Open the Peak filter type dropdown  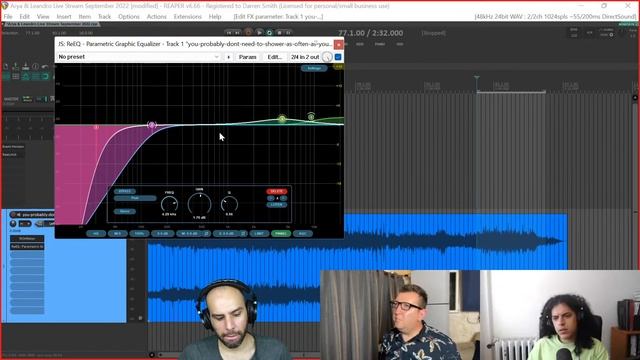coord(135,198)
